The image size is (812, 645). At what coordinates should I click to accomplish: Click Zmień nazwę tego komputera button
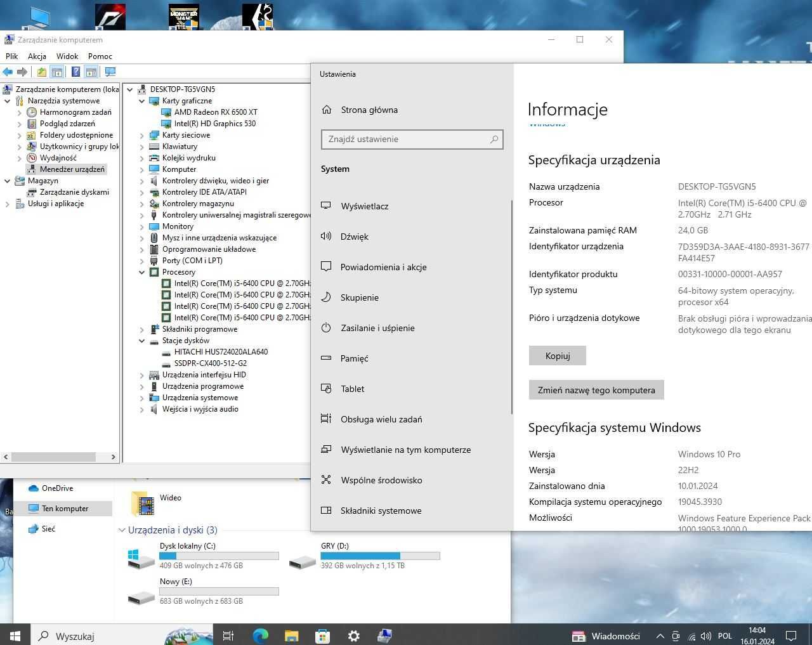pyautogui.click(x=596, y=390)
